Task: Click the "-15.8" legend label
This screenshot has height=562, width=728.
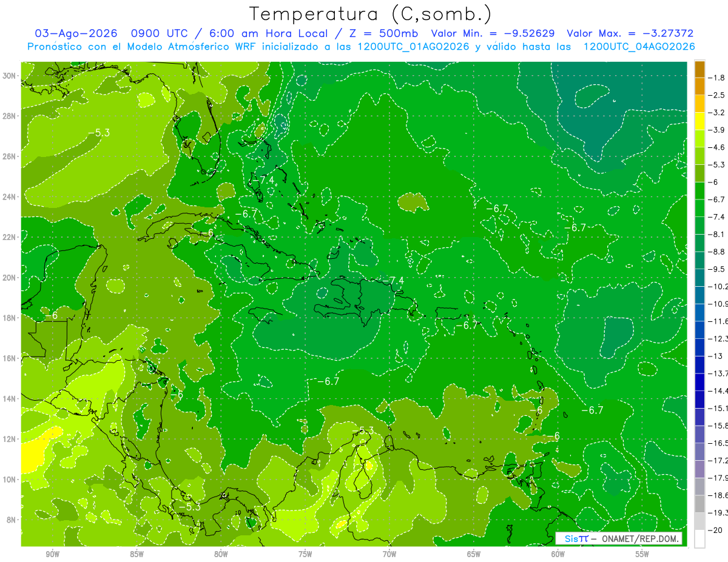Action: 718,426
